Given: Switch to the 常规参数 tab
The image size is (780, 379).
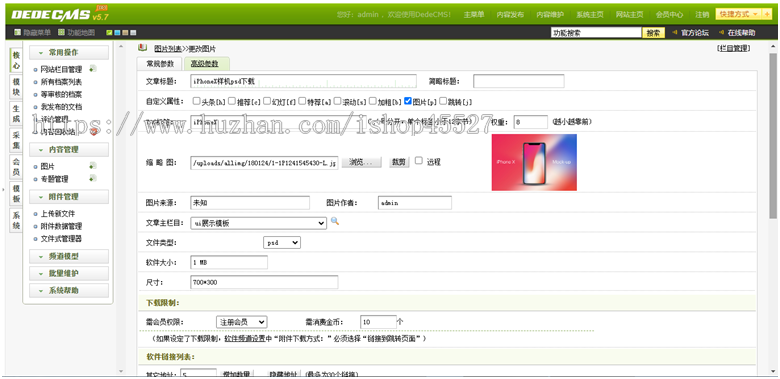Looking at the screenshot, I should click(x=160, y=64).
